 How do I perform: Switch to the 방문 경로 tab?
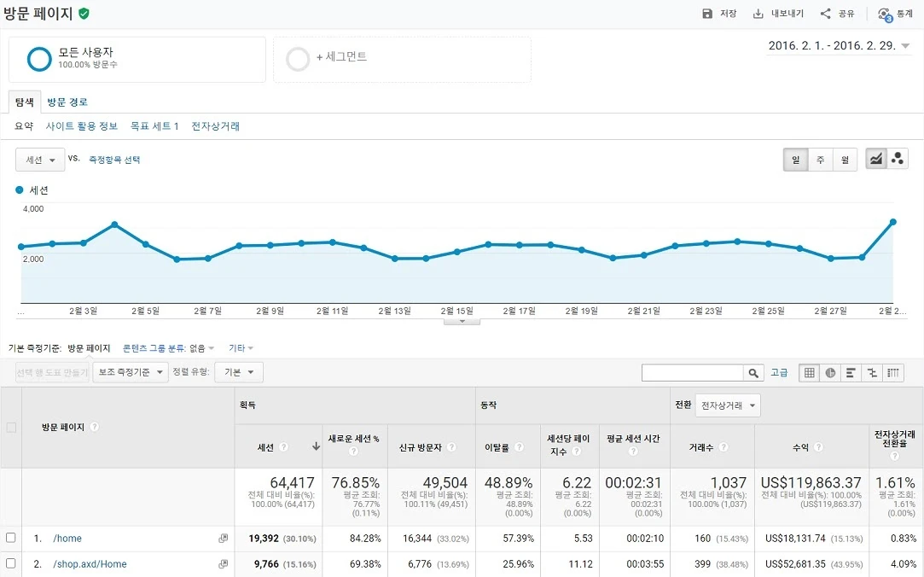(x=67, y=102)
